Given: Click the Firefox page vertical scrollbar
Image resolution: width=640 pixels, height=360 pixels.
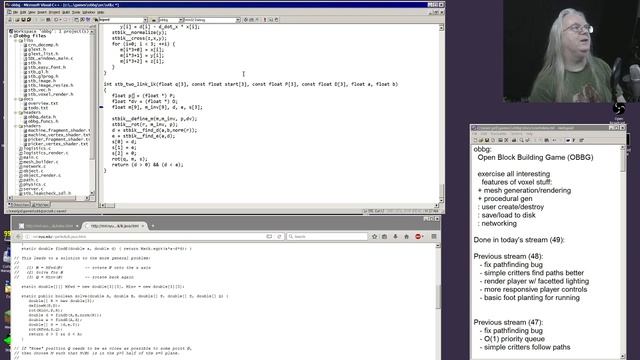Looking at the screenshot, I should 438,301.
